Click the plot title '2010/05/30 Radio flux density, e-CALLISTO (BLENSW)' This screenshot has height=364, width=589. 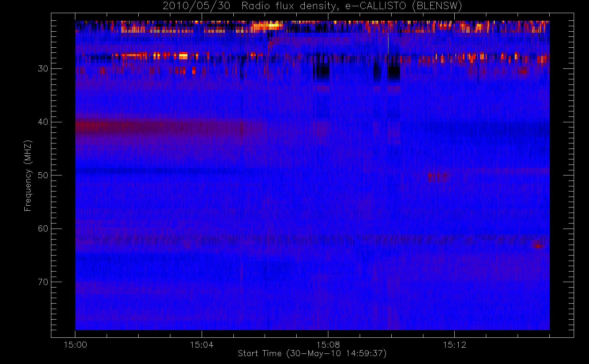[x=312, y=6]
